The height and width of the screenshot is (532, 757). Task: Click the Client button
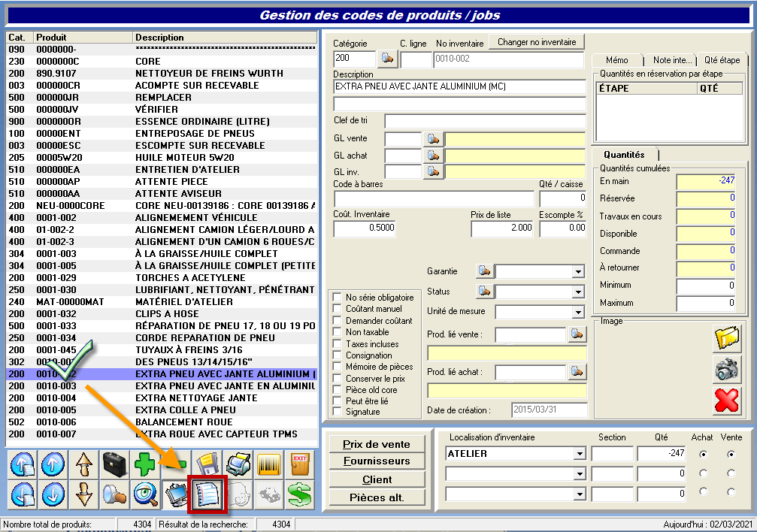click(x=377, y=479)
